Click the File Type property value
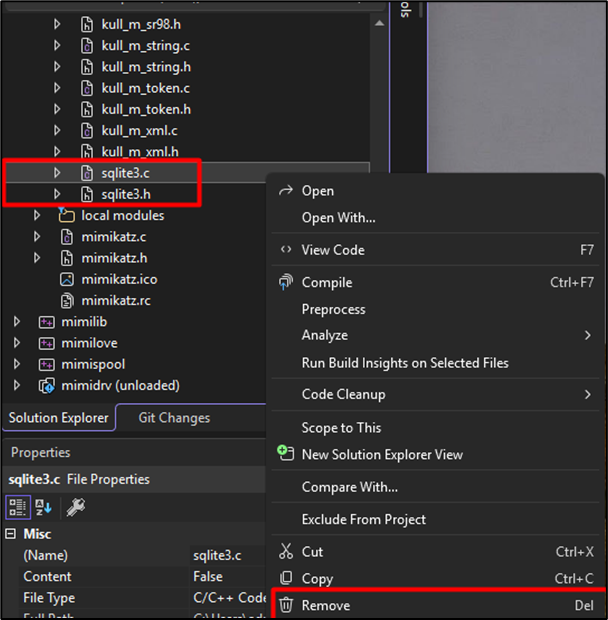Screen dimensions: 608x620 [229, 598]
